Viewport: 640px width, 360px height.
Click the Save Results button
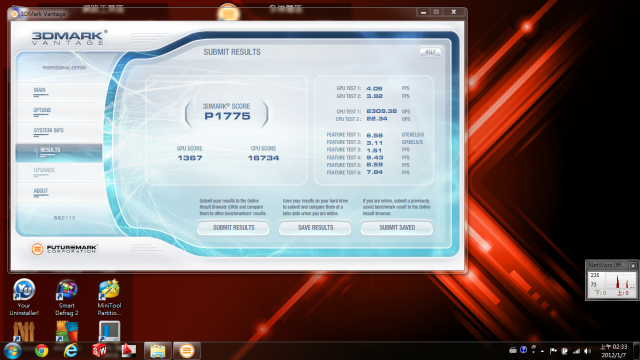click(x=315, y=228)
